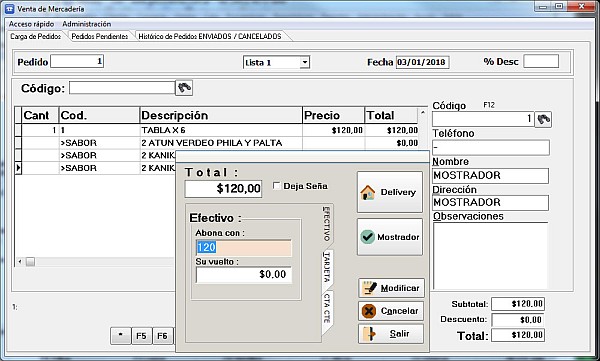
Task: Click the Cod. column header
Action: tap(99, 115)
